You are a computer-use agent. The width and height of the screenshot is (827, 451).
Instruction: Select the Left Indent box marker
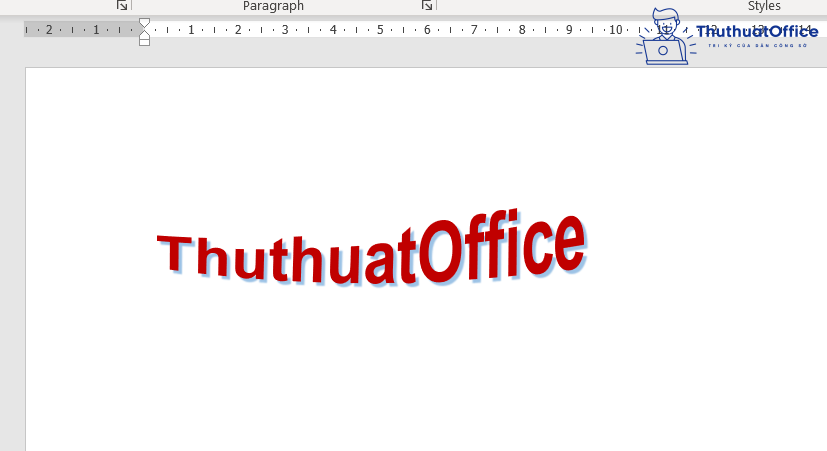click(x=144, y=42)
